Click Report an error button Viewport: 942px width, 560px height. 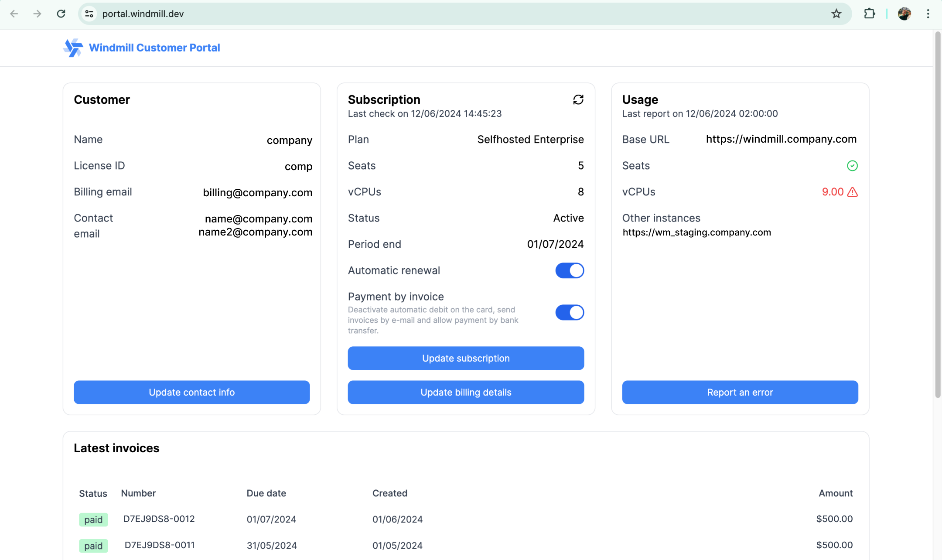740,392
